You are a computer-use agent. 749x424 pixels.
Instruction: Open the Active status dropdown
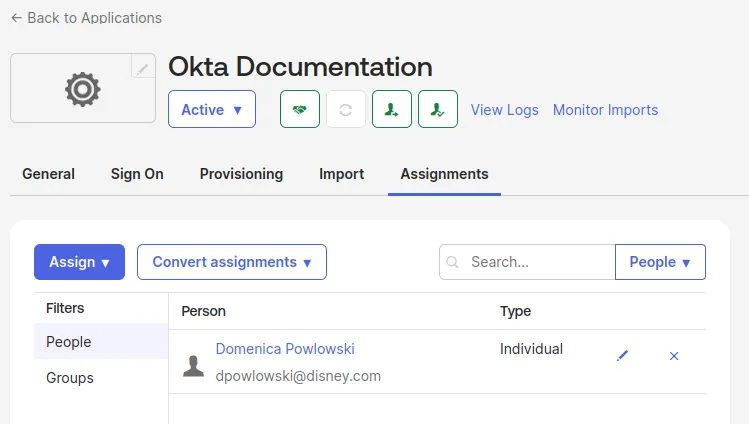(212, 109)
